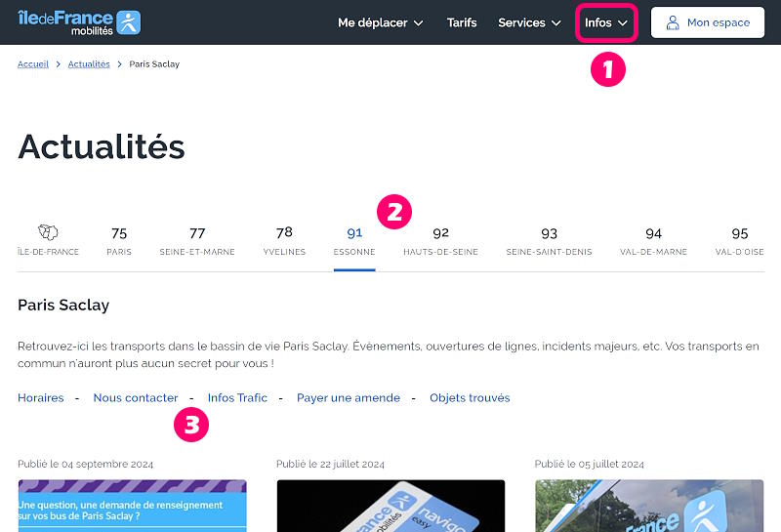Click the Paris Saclay section heading
The width and height of the screenshot is (781, 532).
click(63, 305)
